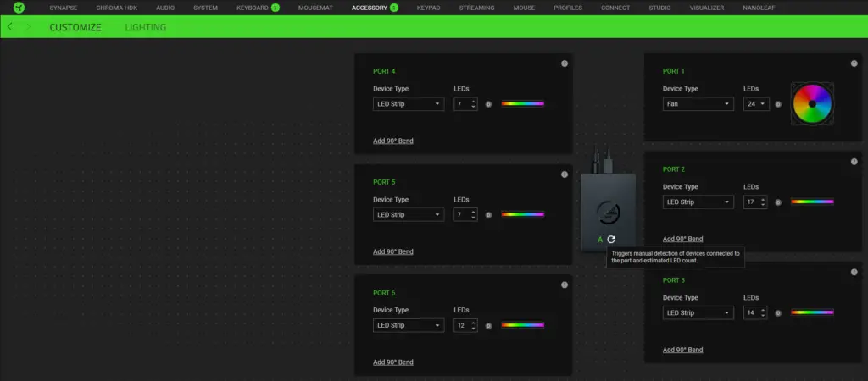868x381 pixels.
Task: Open Port 6 Device Type dropdown
Action: point(409,325)
